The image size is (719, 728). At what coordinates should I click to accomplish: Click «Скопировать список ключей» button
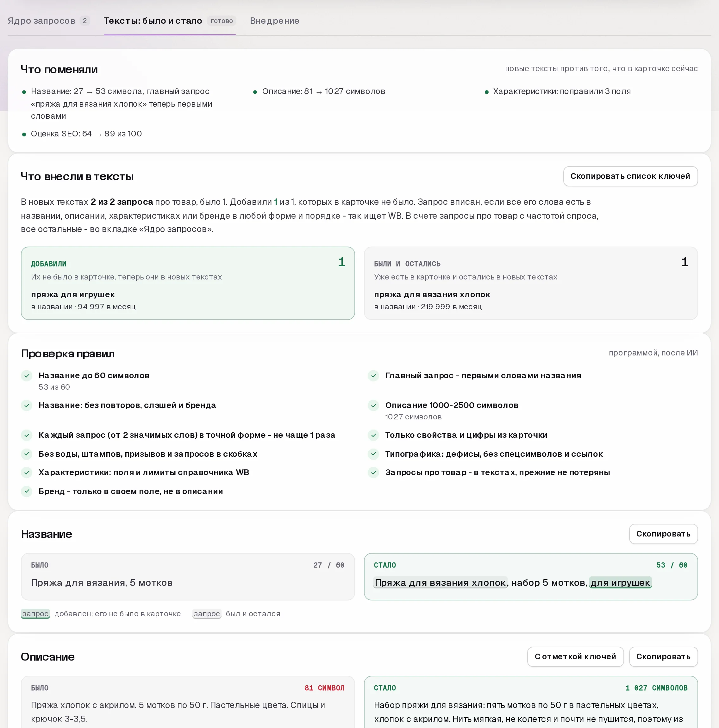click(x=630, y=176)
